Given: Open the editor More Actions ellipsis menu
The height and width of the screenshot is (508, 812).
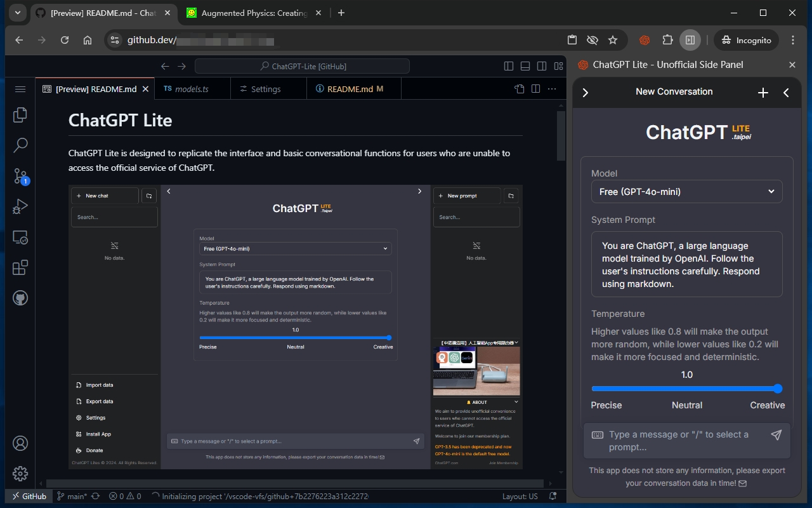Looking at the screenshot, I should point(552,89).
